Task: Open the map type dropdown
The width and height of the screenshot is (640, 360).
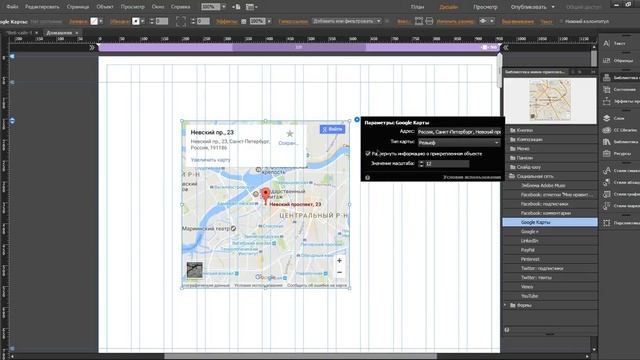Action: [459, 142]
